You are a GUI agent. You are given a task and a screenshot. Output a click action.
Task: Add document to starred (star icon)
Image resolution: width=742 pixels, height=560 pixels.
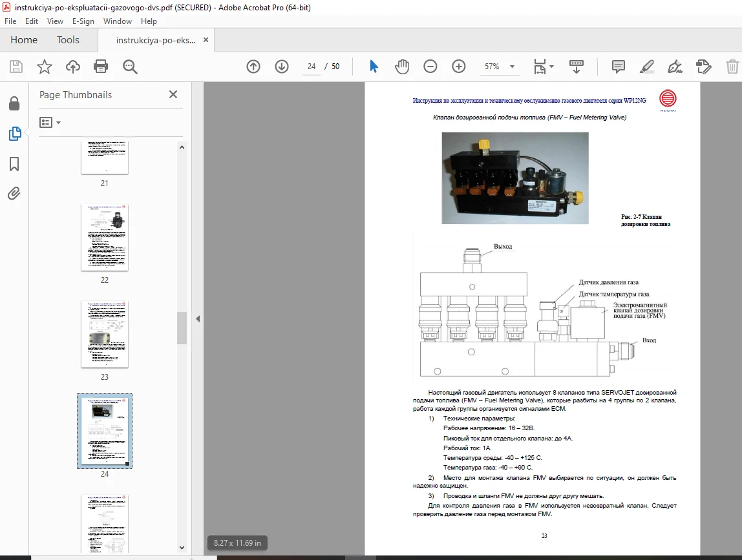click(45, 67)
